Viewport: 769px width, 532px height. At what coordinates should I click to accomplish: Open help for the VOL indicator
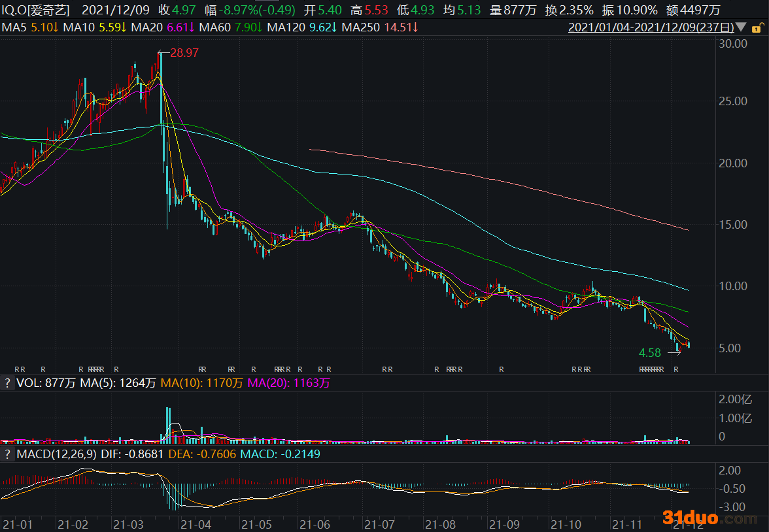7,383
